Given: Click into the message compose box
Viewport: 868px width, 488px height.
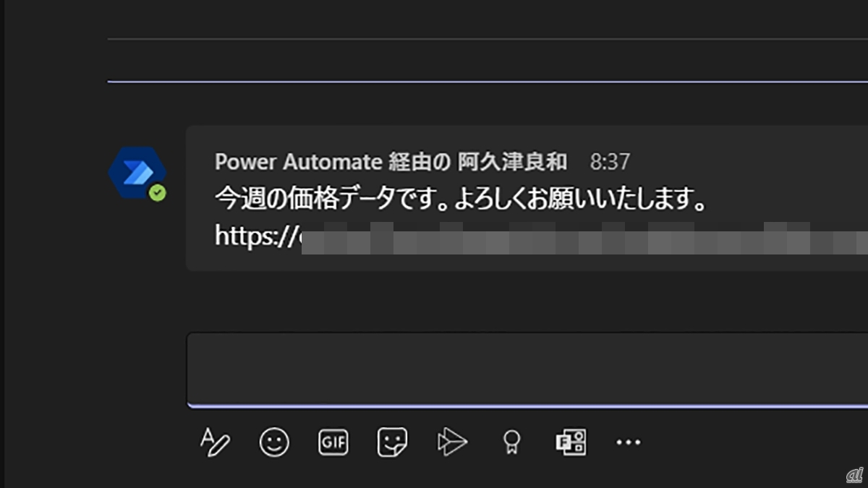Looking at the screenshot, I should coord(527,369).
